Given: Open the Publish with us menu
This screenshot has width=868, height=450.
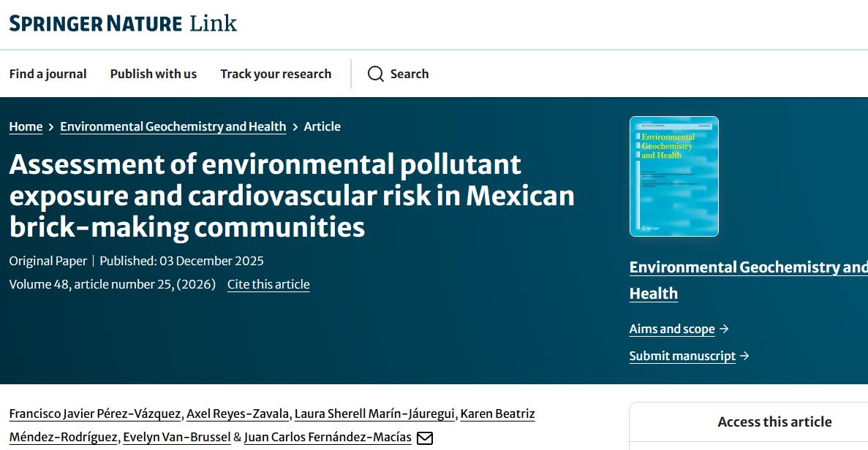Looking at the screenshot, I should [153, 74].
